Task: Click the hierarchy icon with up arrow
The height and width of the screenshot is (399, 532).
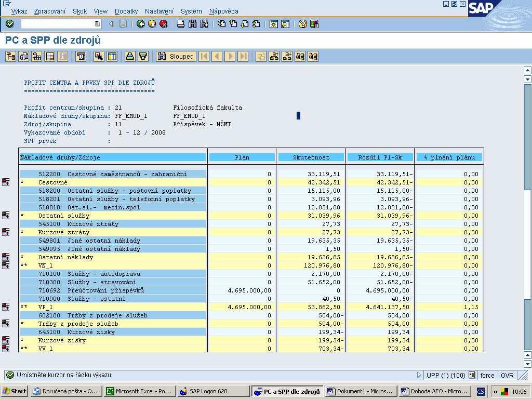Action: (274, 56)
